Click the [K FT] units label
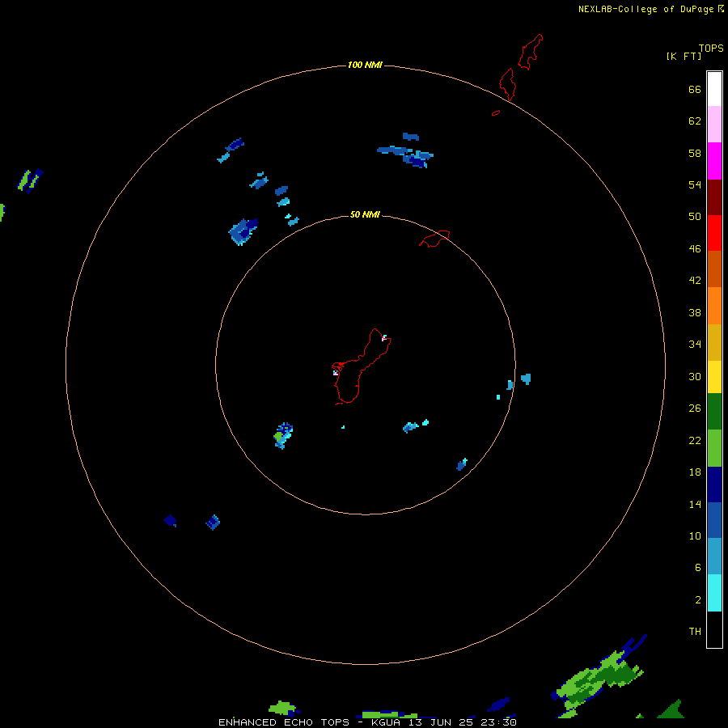Viewport: 728px width, 728px height. pyautogui.click(x=684, y=56)
